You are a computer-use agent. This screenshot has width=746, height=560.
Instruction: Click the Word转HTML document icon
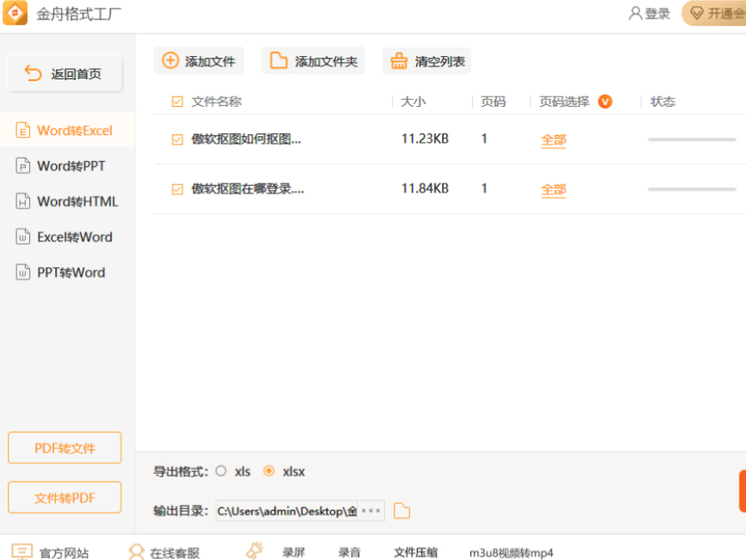click(x=23, y=202)
